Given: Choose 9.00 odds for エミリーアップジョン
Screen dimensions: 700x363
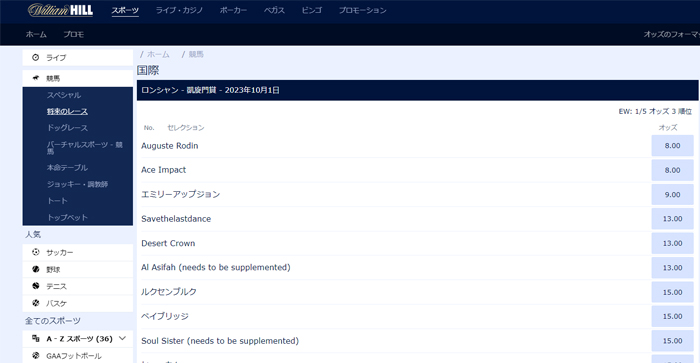Looking at the screenshot, I should tap(672, 195).
